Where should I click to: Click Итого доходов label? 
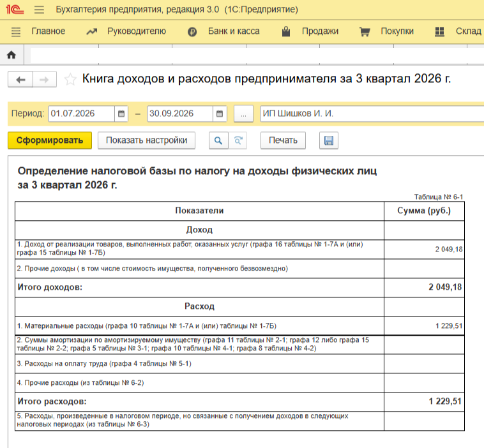click(x=50, y=287)
